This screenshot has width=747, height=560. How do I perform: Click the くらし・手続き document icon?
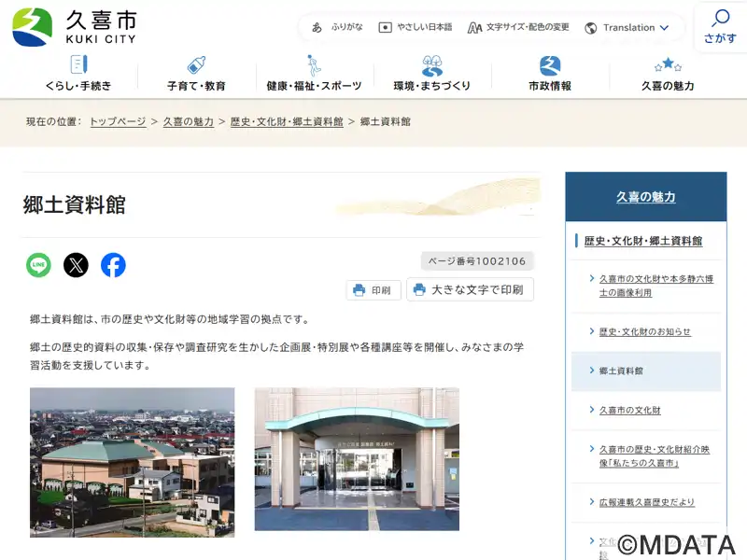click(x=78, y=64)
